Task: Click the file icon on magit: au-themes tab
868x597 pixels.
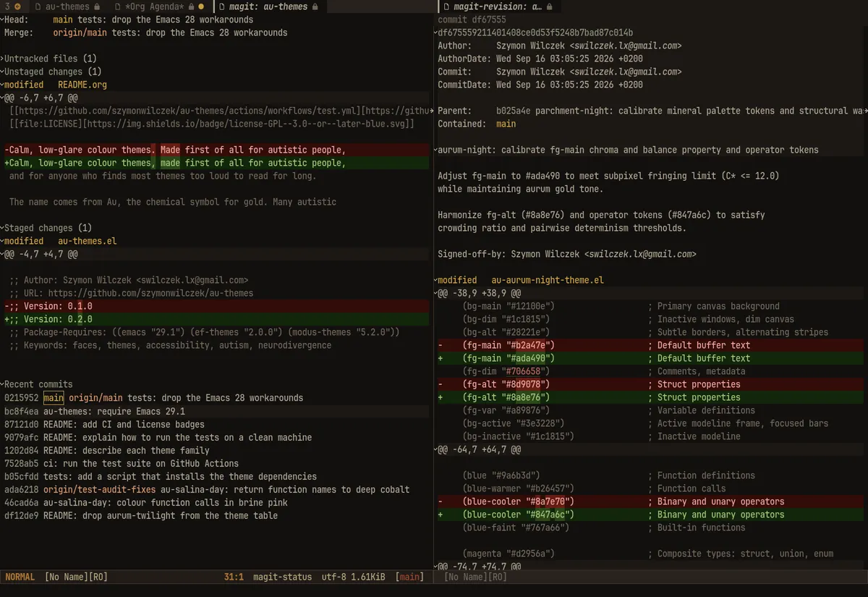Action: tap(222, 7)
